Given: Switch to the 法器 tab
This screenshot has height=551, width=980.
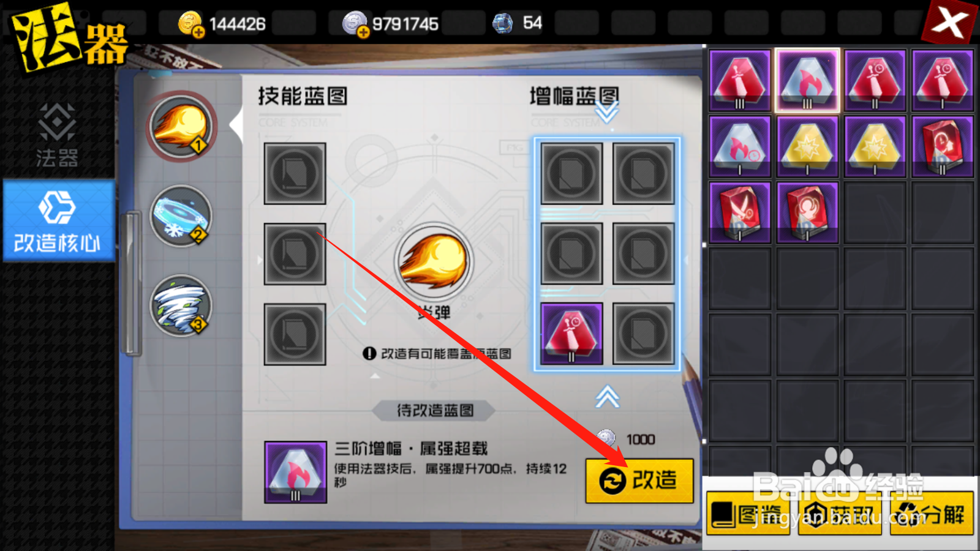Looking at the screenshot, I should click(57, 135).
